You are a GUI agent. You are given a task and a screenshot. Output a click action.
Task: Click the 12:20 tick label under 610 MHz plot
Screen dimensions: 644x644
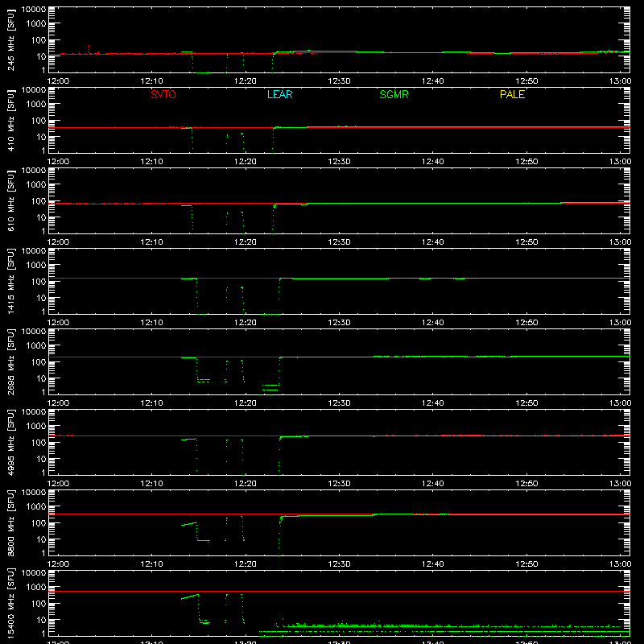click(246, 242)
